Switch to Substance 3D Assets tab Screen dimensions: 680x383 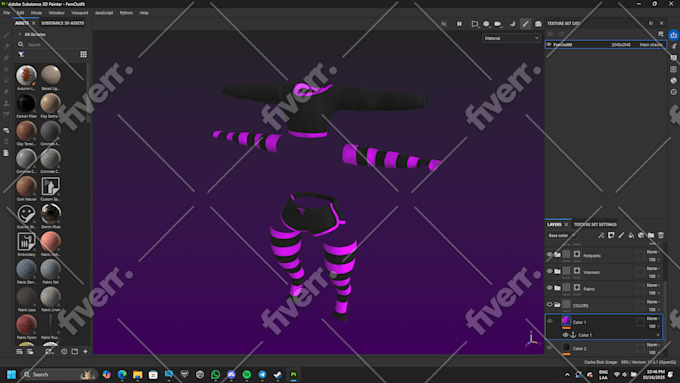click(x=62, y=23)
